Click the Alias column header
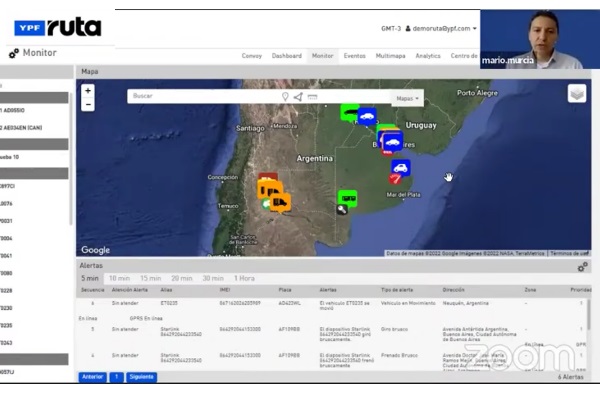The height and width of the screenshot is (400, 600). (166, 290)
